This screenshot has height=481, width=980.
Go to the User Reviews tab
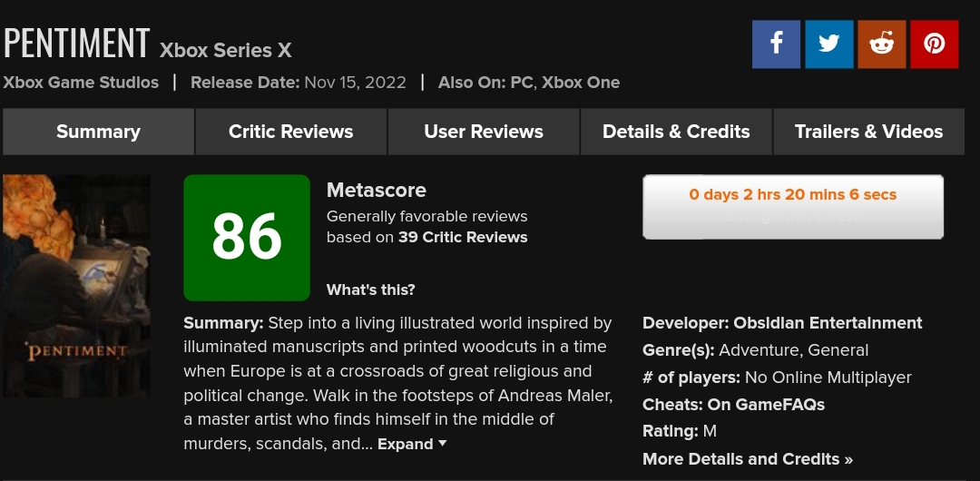click(484, 132)
